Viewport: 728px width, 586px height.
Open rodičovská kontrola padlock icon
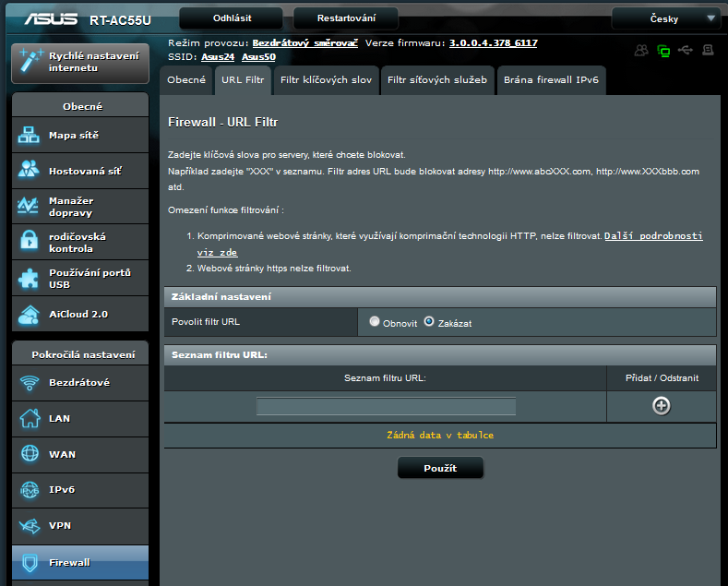coord(29,242)
